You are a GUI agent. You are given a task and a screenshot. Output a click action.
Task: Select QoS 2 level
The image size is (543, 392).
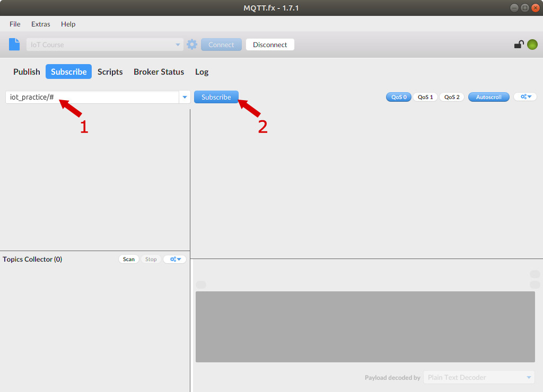click(x=452, y=97)
